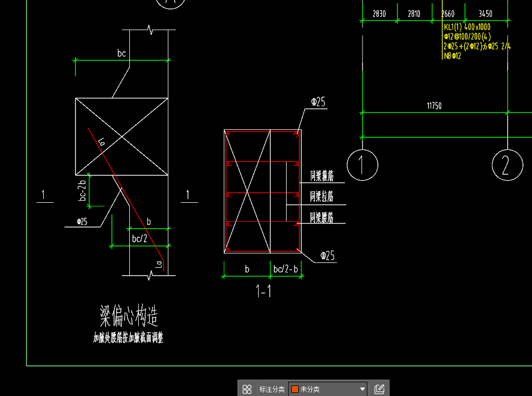Click the yellow KL1(1) 400x1000 beam annotation
This screenshot has width=532, height=396.
[x=468, y=26]
